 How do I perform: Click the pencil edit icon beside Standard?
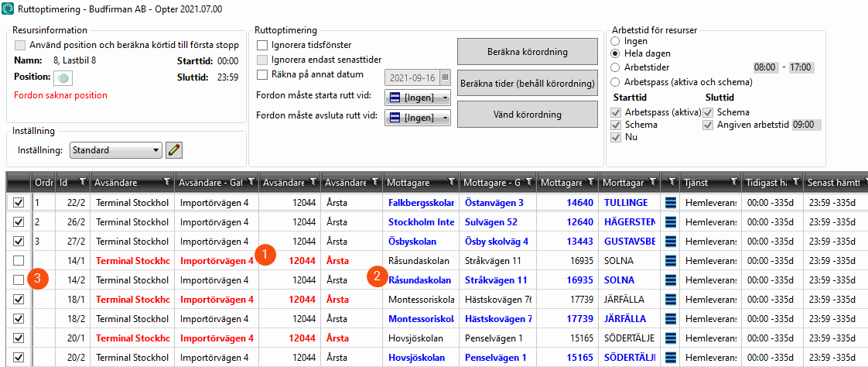coord(174,149)
